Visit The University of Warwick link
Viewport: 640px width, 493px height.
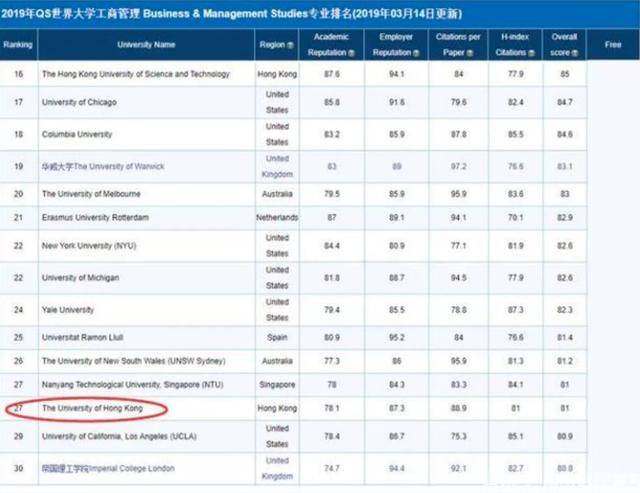(102, 165)
